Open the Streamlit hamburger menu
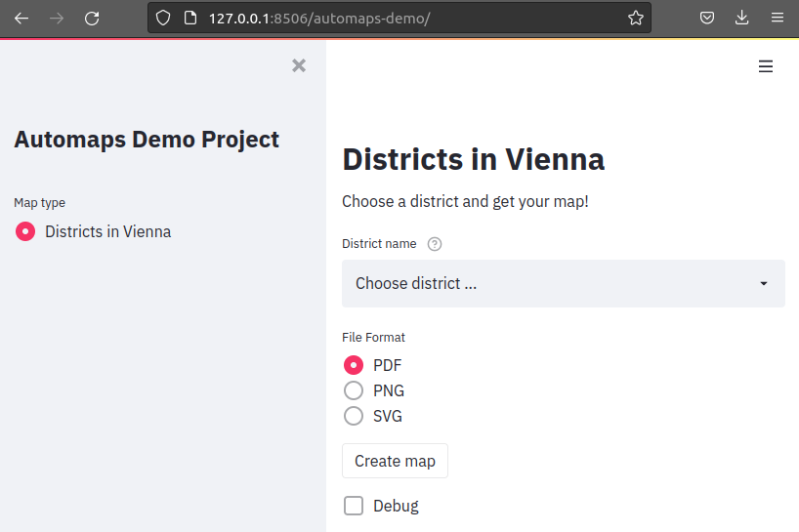Screen dimensions: 799x532 pyautogui.click(x=766, y=66)
